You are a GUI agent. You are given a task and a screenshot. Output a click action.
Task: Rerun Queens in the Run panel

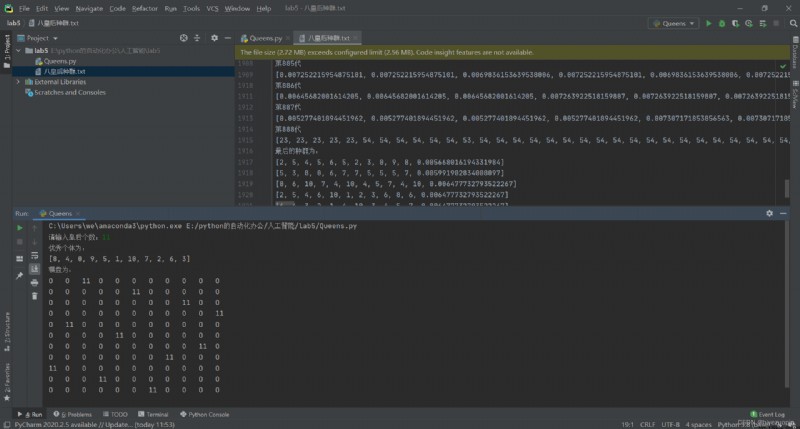click(19, 228)
